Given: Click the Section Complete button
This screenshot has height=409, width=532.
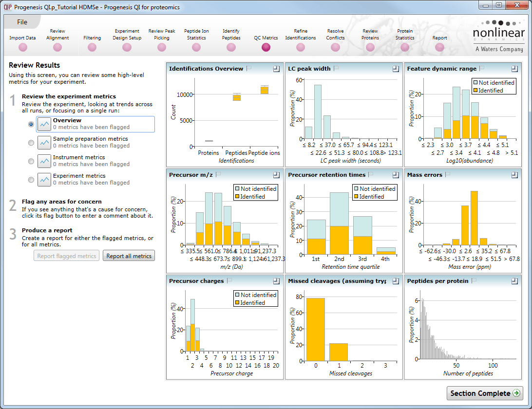Looking at the screenshot, I should (485, 393).
